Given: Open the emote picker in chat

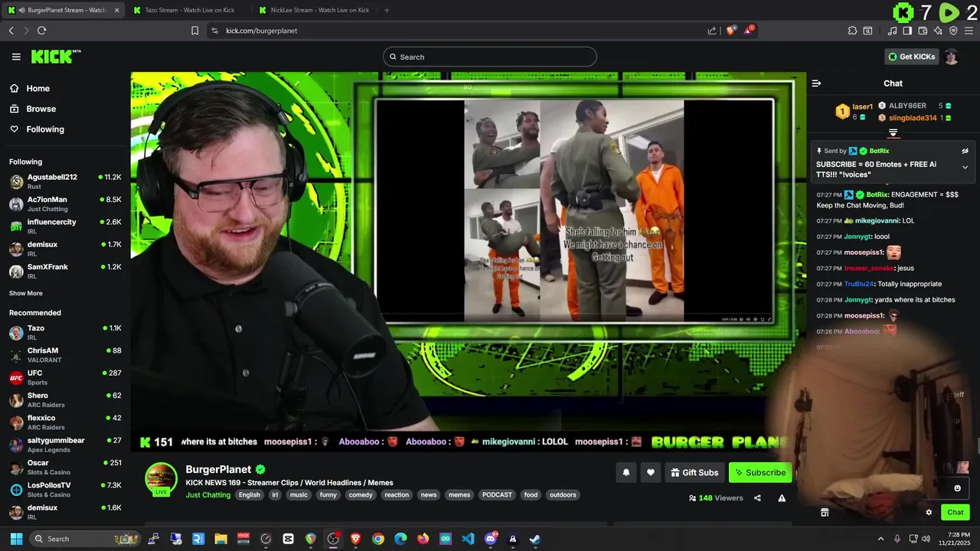Looking at the screenshot, I should click(x=957, y=488).
